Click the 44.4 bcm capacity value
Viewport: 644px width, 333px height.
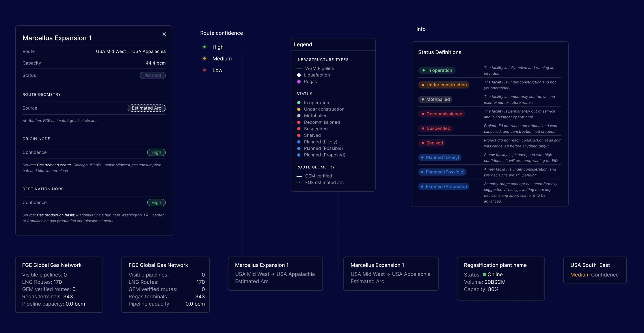[x=156, y=63]
